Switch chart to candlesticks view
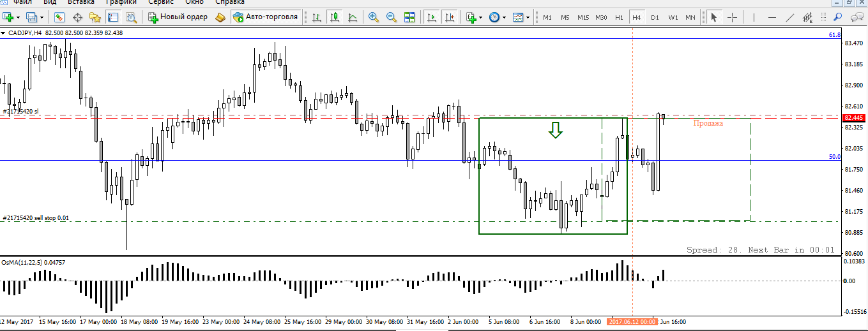Viewport: 868px width, 331px height. click(x=334, y=17)
